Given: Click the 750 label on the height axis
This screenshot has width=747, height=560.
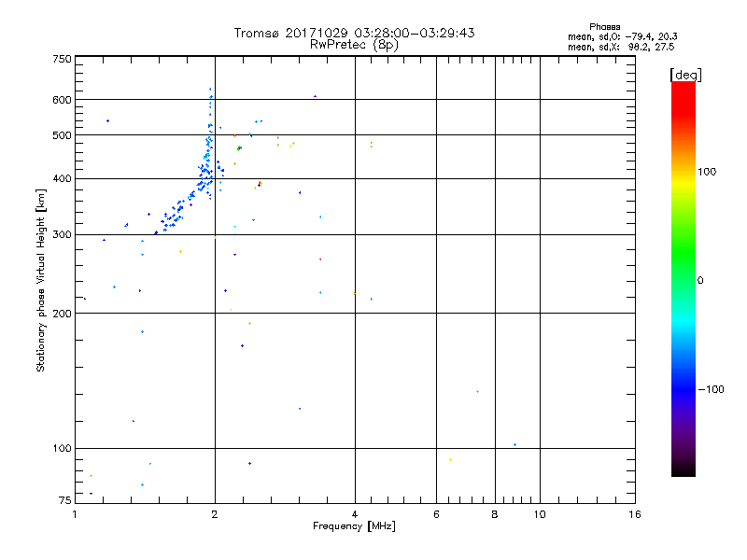Looking at the screenshot, I should [x=61, y=59].
